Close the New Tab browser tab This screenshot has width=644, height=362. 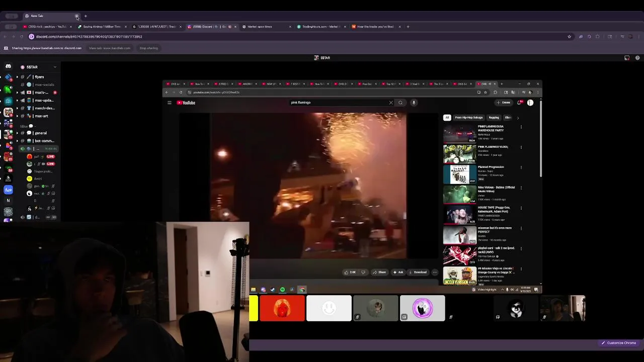77,16
